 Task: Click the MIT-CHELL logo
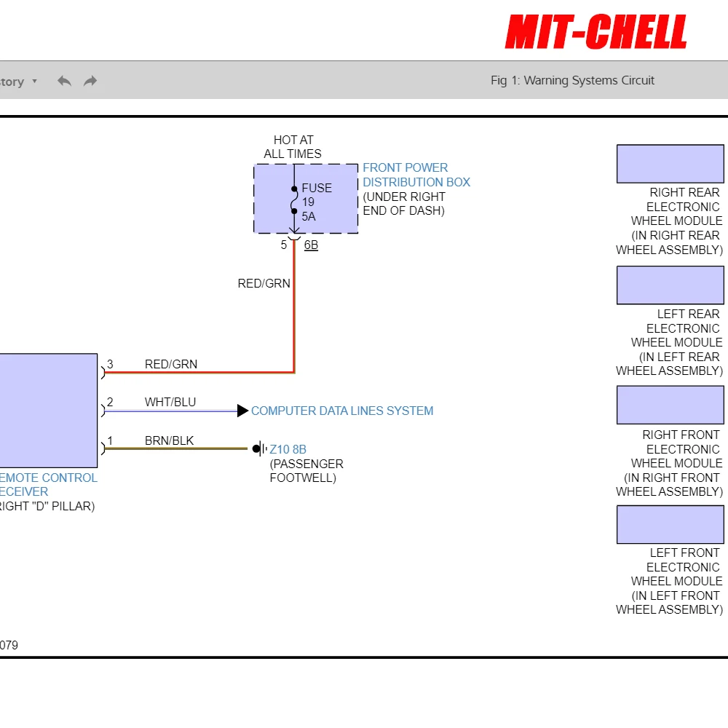[x=596, y=31]
